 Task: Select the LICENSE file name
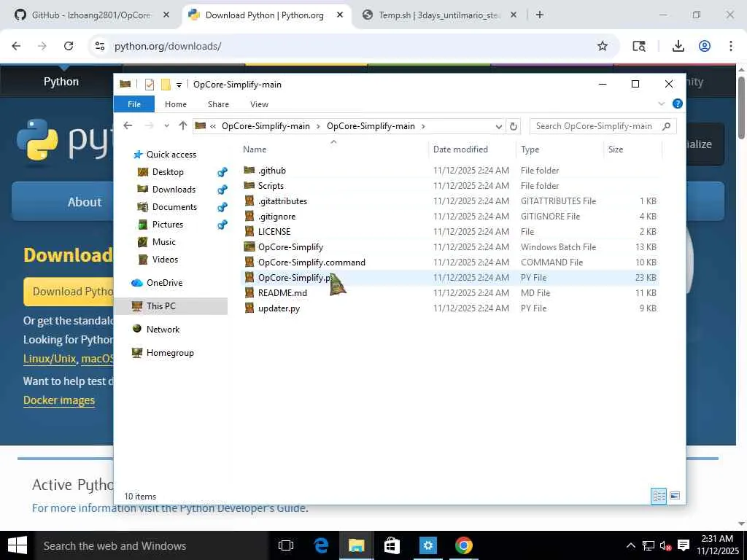point(274,231)
